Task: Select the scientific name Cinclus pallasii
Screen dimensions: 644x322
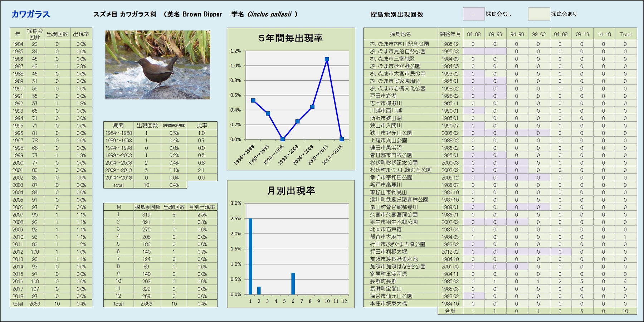Action: pyautogui.click(x=269, y=14)
